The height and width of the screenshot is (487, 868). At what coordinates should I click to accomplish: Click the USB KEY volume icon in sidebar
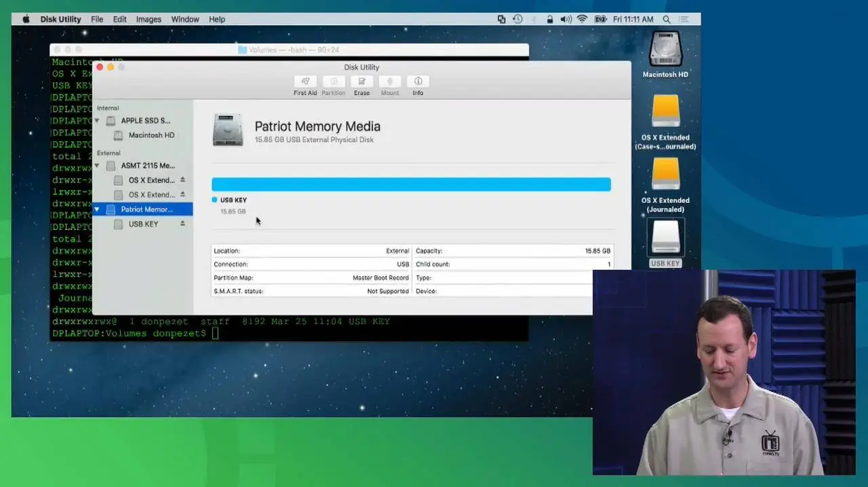point(118,224)
